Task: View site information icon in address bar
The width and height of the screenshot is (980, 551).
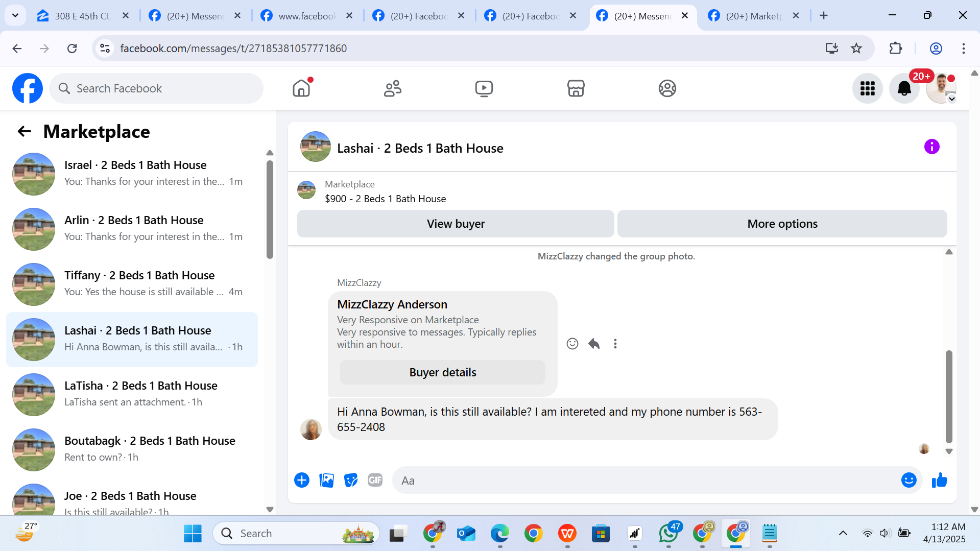Action: (x=105, y=49)
